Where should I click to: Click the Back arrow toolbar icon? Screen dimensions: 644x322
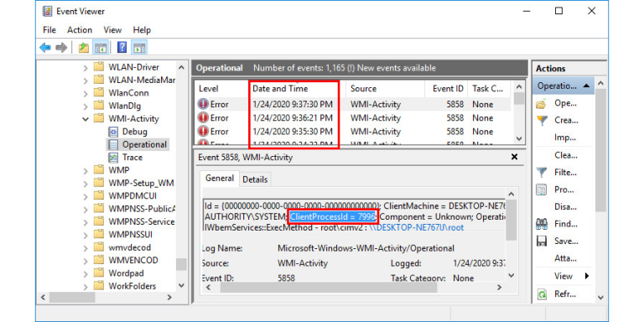click(44, 48)
